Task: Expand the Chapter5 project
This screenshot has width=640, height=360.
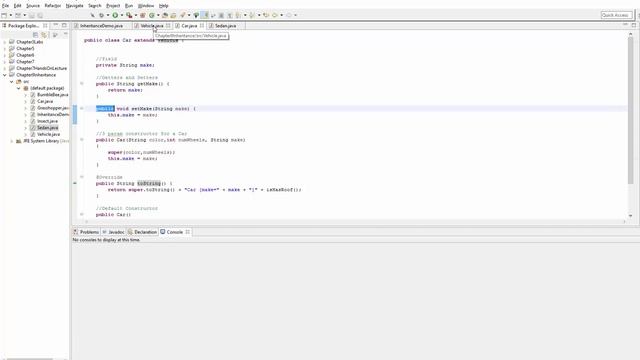Action: 5,49
